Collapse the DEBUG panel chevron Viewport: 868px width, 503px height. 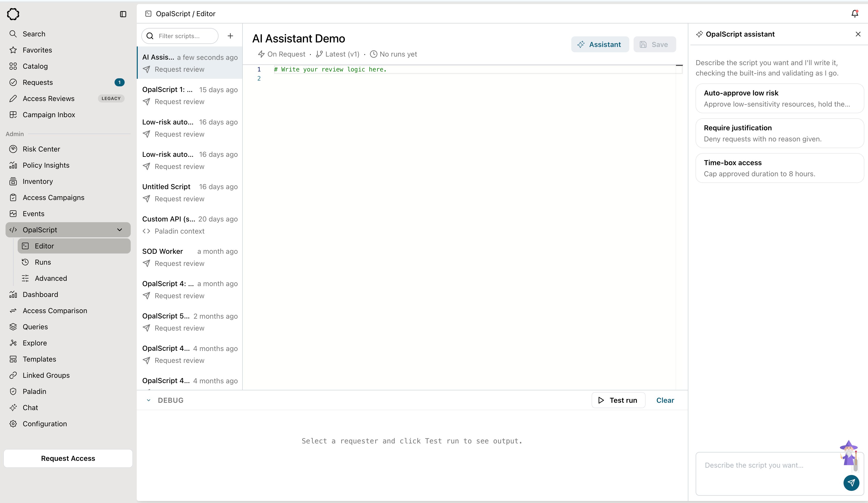[148, 400]
